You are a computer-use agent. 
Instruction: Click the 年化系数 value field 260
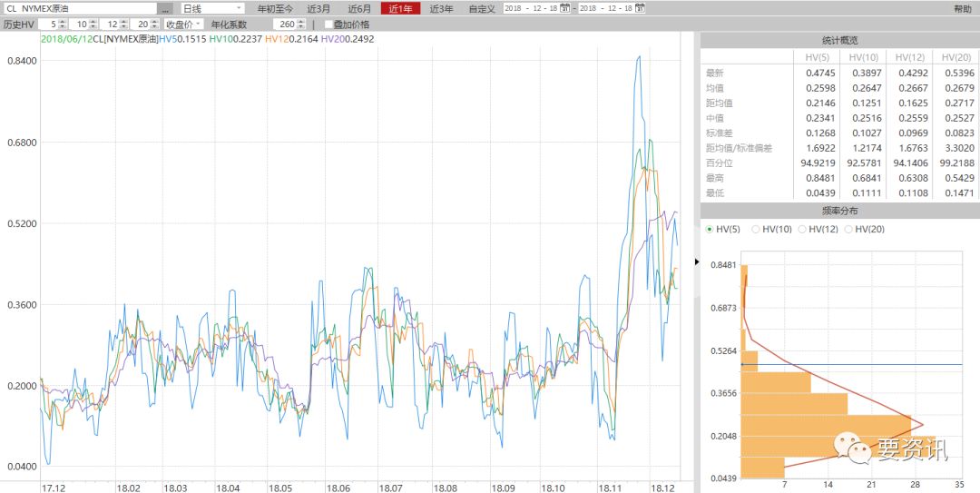(x=285, y=25)
